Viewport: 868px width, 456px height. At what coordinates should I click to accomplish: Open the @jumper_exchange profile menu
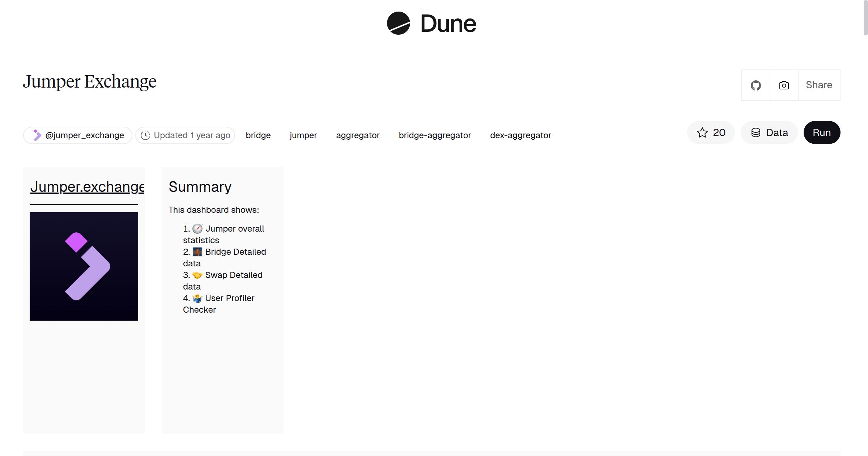77,135
